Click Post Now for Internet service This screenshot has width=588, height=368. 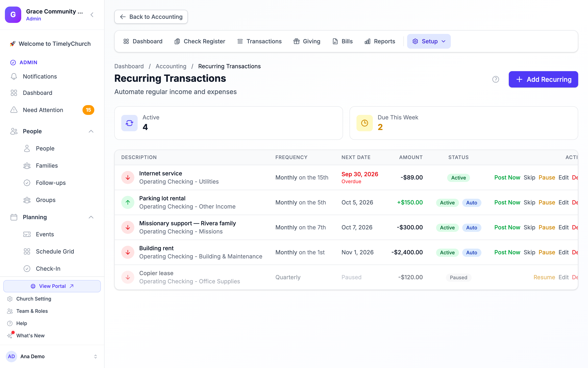tap(507, 177)
